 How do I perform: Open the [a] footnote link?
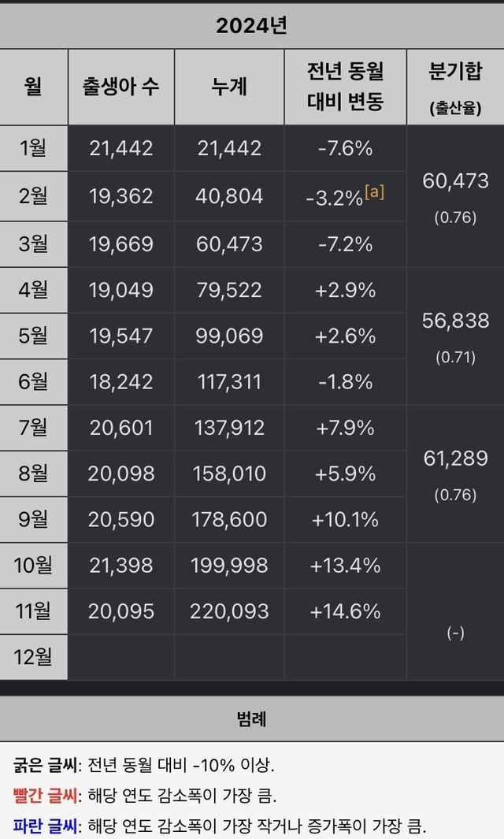click(x=374, y=191)
